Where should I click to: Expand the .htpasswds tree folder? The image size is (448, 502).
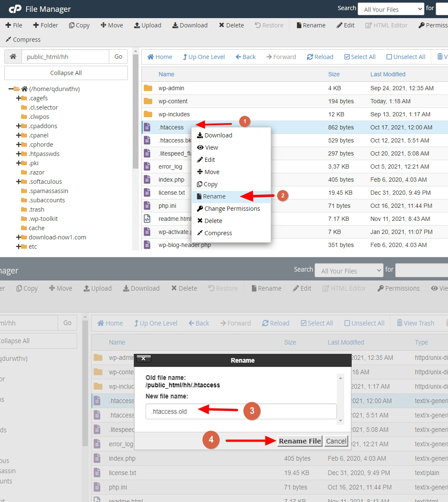pos(19,154)
